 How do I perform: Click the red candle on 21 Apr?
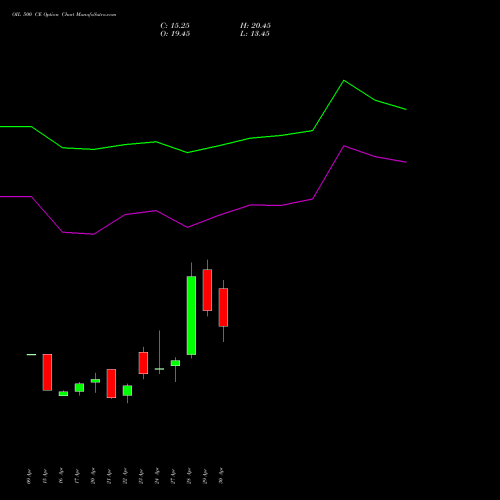tap(111, 383)
